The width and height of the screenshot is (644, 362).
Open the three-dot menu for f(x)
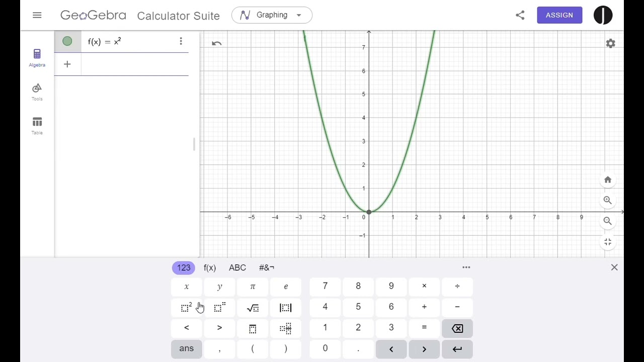click(181, 41)
